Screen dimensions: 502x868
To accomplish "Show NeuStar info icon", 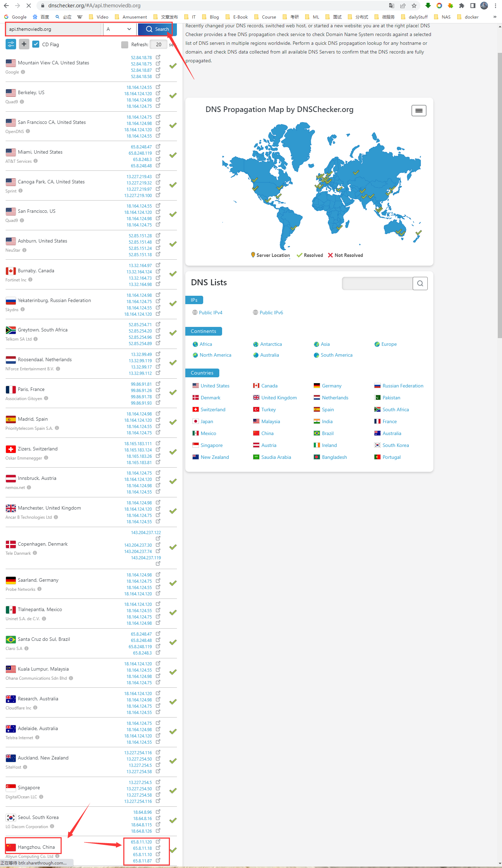I will tap(24, 250).
